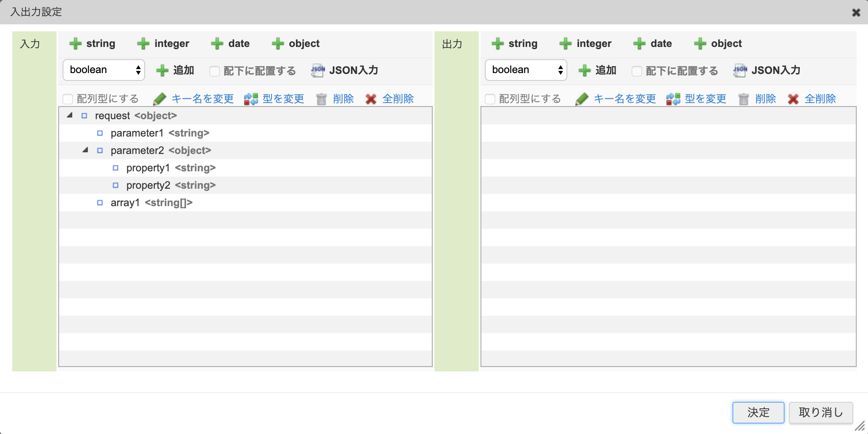Click pencil rename-key icon in output panel

tap(582, 99)
